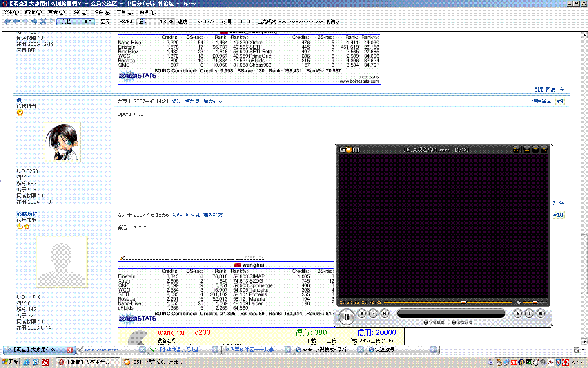Close the 【调查】大家用什么 tab with red X
The image size is (588, 368).
tap(70, 350)
